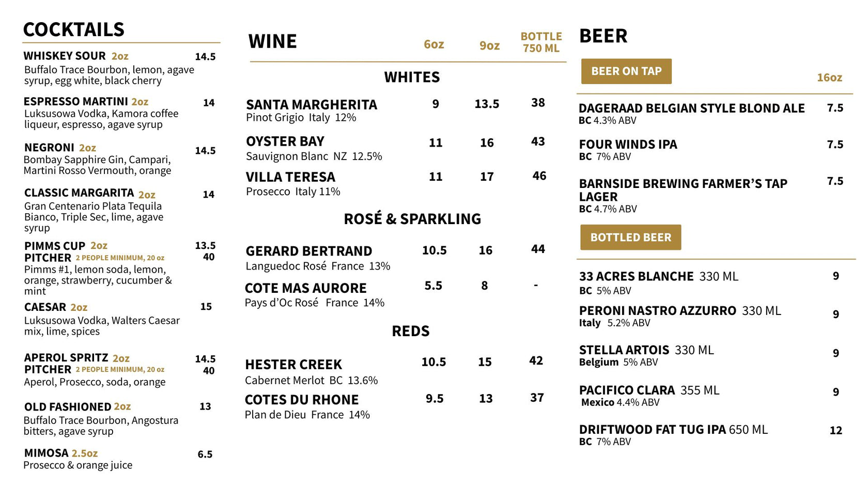
Task: Tap the Classic Margarita entry
Action: point(79,193)
